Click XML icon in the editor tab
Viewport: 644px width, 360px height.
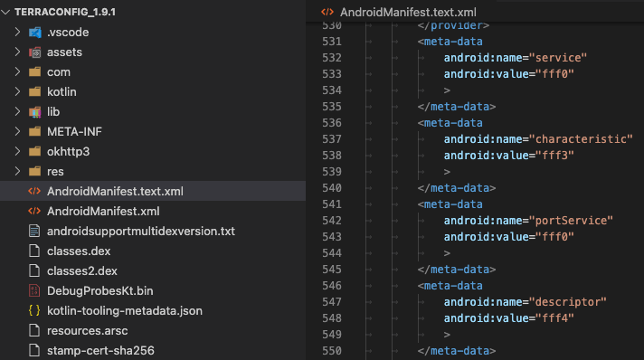click(x=327, y=13)
